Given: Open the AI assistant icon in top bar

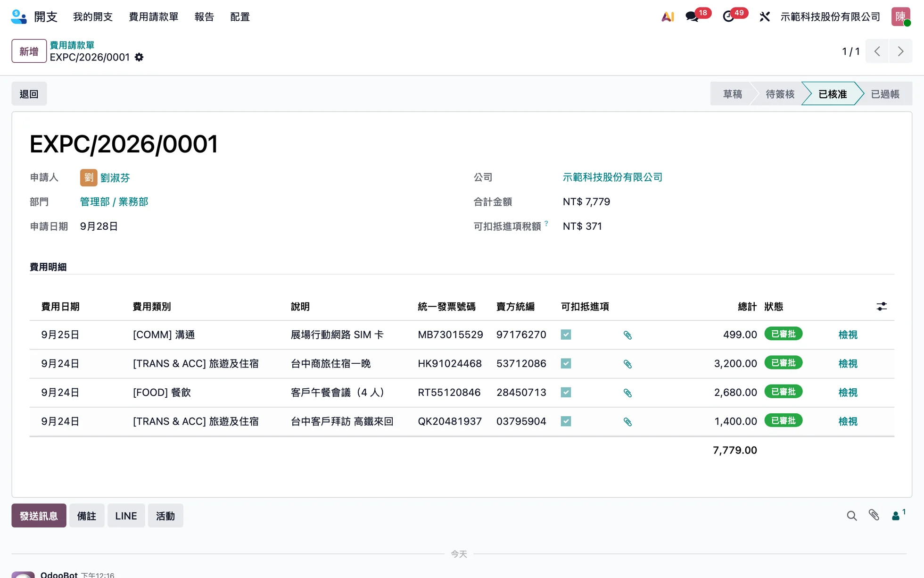Looking at the screenshot, I should pyautogui.click(x=668, y=17).
